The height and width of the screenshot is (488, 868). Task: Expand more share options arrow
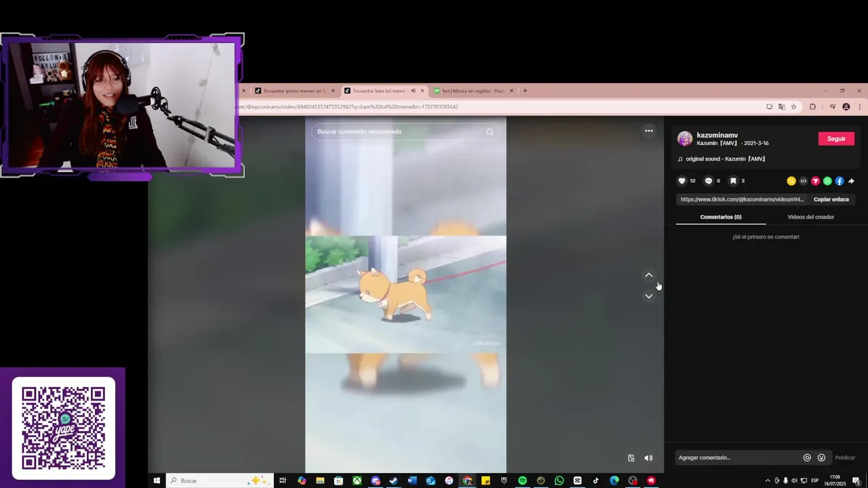pyautogui.click(x=851, y=181)
